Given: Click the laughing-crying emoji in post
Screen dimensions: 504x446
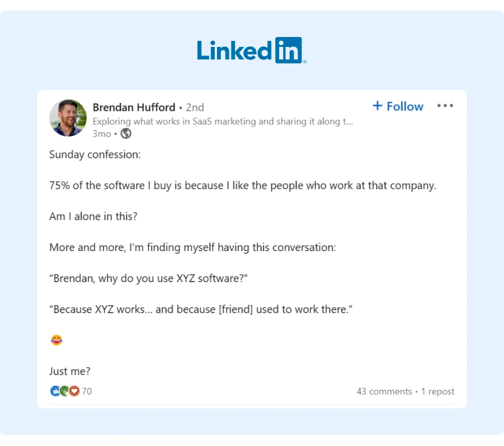Looking at the screenshot, I should 57,340.
